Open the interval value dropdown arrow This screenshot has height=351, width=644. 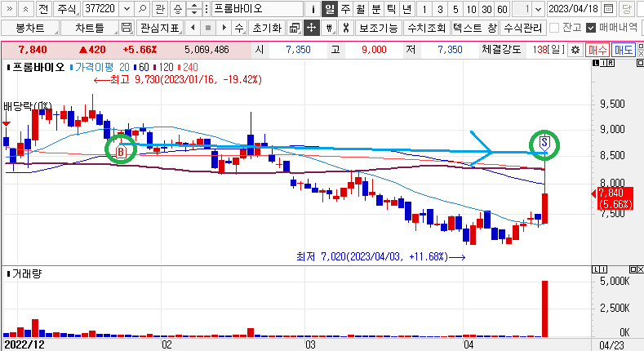coord(538,9)
